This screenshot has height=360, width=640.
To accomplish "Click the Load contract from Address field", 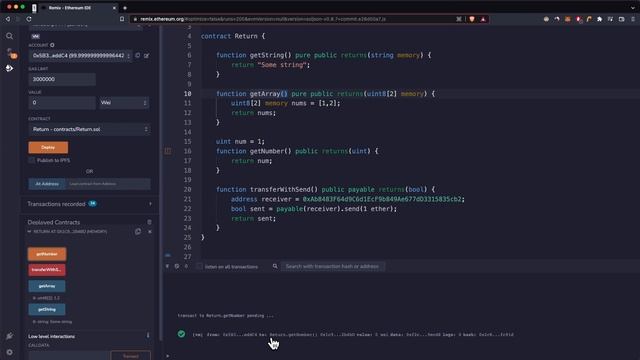I will coord(108,184).
